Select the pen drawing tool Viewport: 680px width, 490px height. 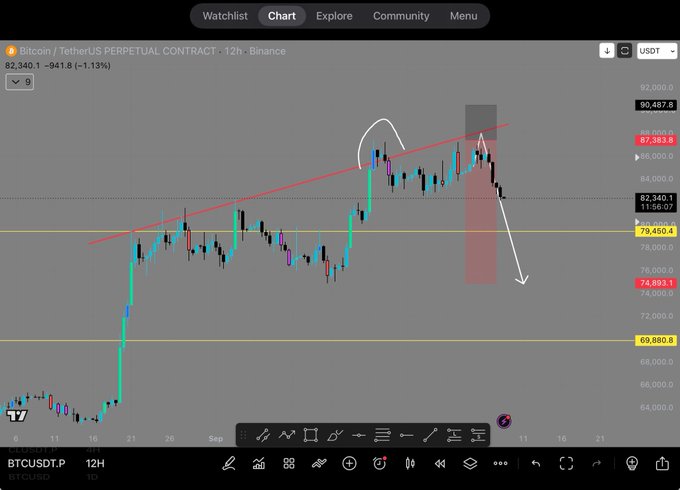229,464
